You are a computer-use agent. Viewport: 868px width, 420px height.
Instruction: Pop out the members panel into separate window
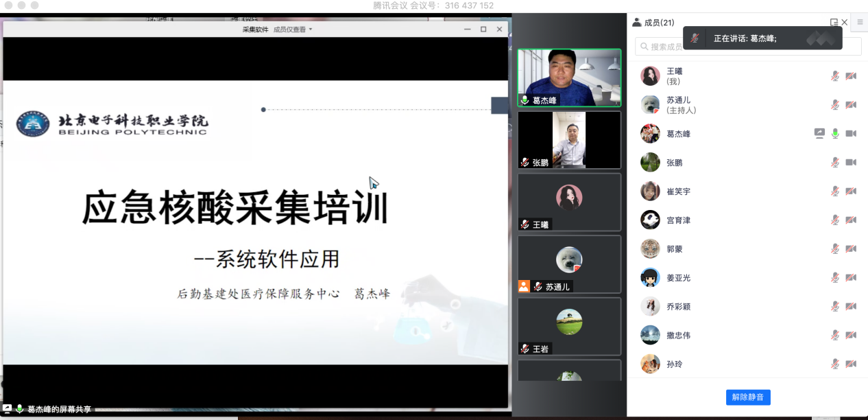tap(834, 23)
